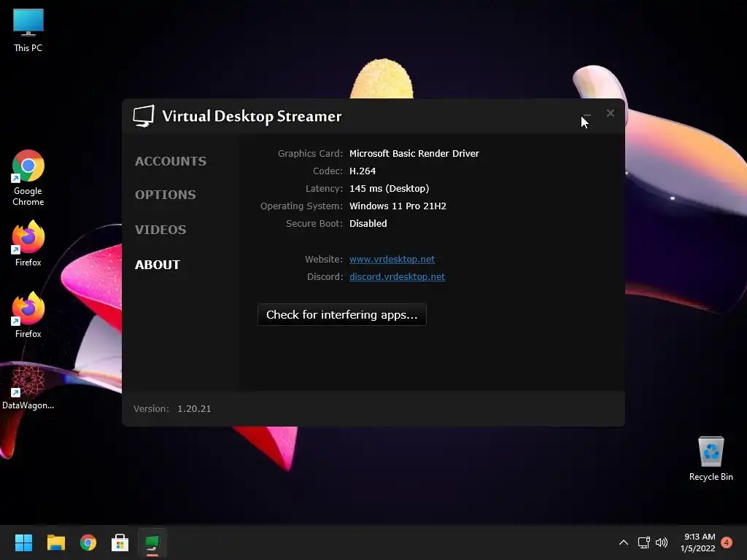This screenshot has height=560, width=747.
Task: Select the upper Firefox desktop shortcut
Action: (x=28, y=244)
